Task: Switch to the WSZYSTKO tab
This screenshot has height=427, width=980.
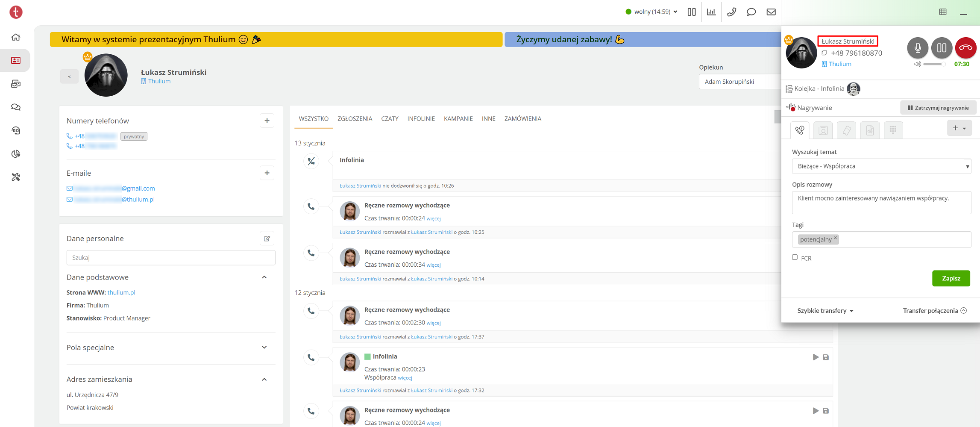Action: click(x=314, y=119)
